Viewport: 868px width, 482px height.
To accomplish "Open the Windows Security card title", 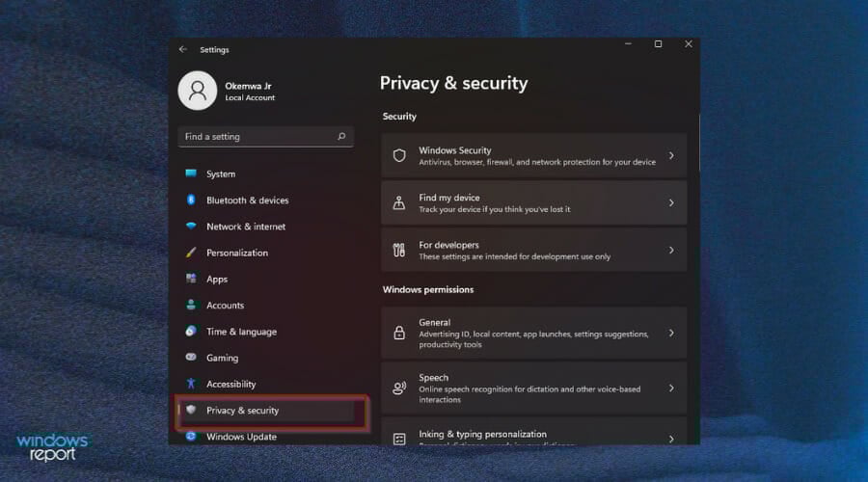I will tap(454, 150).
